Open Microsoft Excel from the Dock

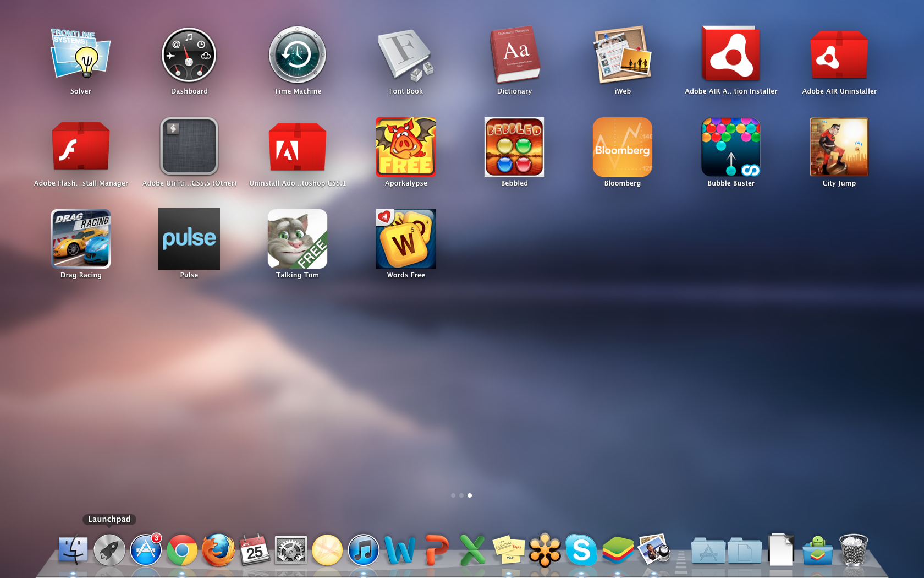click(x=472, y=550)
